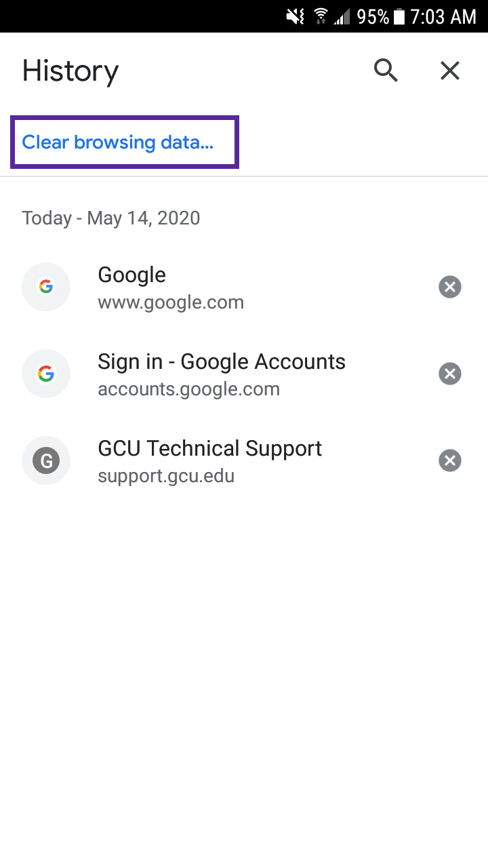Tap the accounts.google.com URL text
Image resolution: width=488 pixels, height=868 pixels.
(x=189, y=389)
